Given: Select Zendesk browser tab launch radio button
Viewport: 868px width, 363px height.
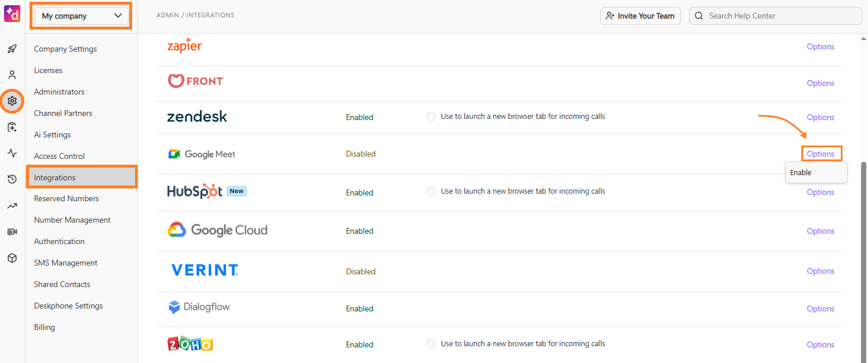Looking at the screenshot, I should 431,117.
